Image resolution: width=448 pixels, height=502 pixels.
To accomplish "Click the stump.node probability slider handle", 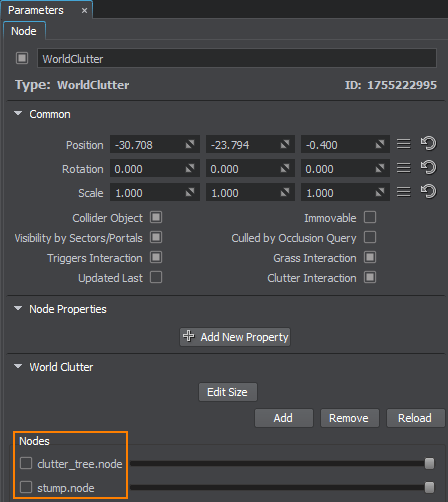I will pos(430,487).
